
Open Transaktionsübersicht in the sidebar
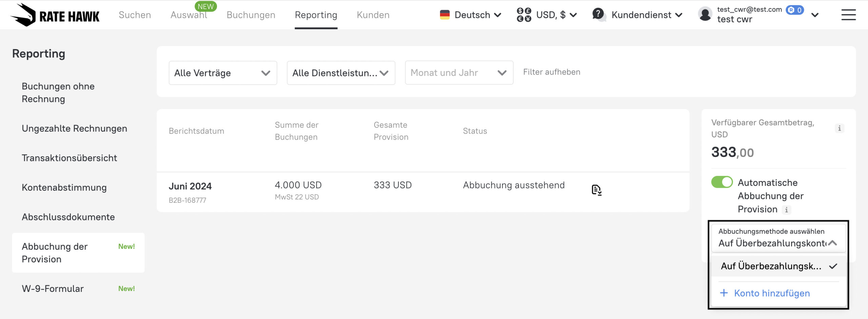(x=69, y=158)
